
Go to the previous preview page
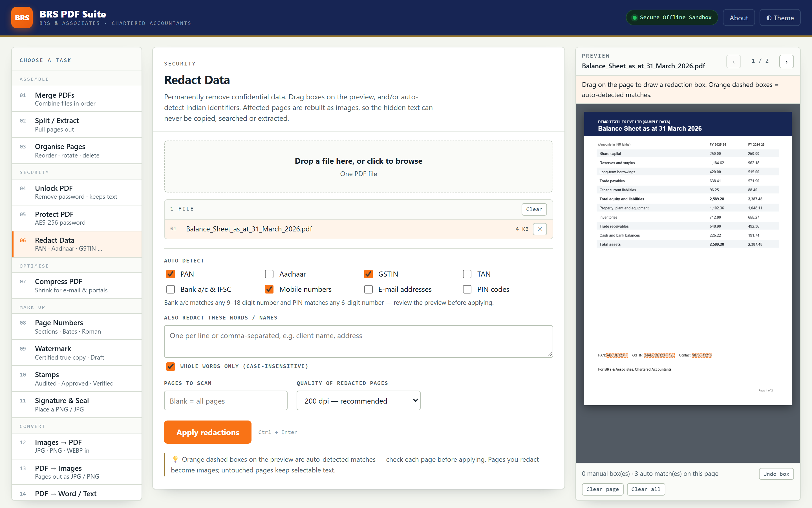(734, 62)
